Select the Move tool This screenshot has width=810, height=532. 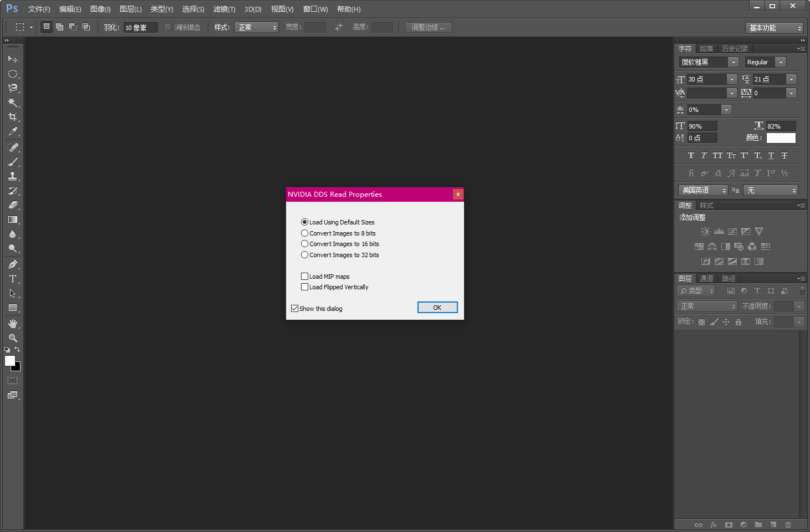click(13, 59)
